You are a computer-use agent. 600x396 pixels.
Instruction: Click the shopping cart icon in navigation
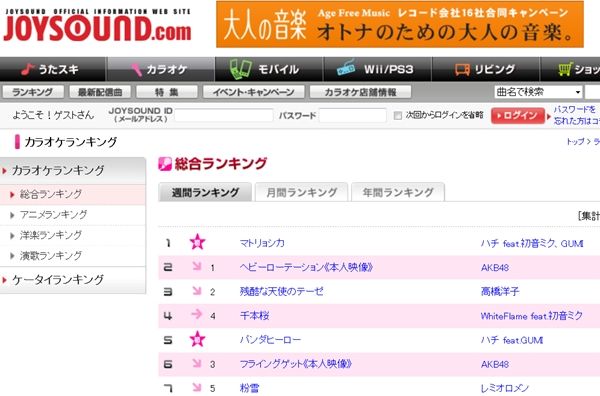point(565,69)
